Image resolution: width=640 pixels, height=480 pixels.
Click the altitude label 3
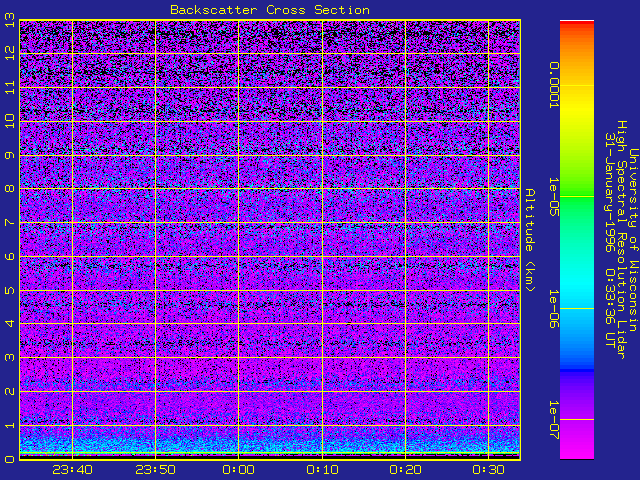10,358
